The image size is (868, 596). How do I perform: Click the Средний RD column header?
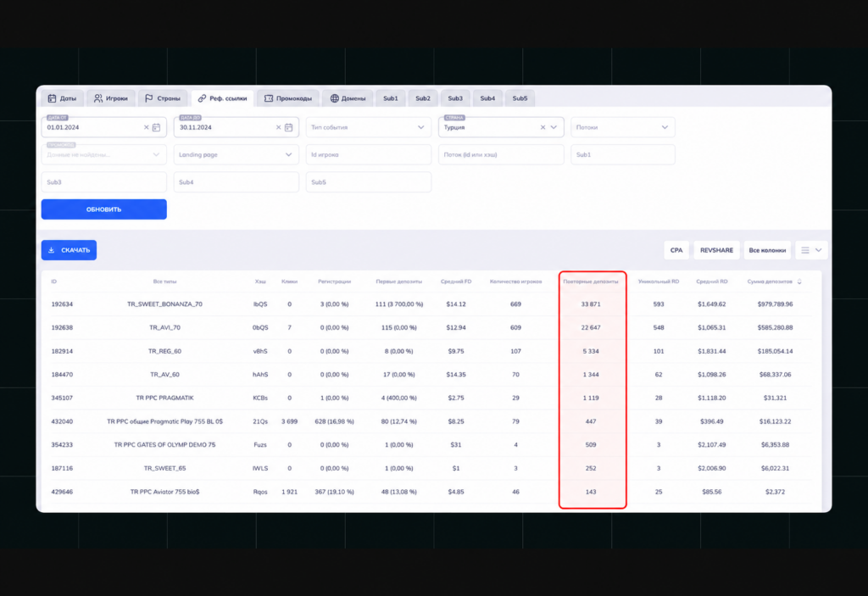tap(712, 282)
